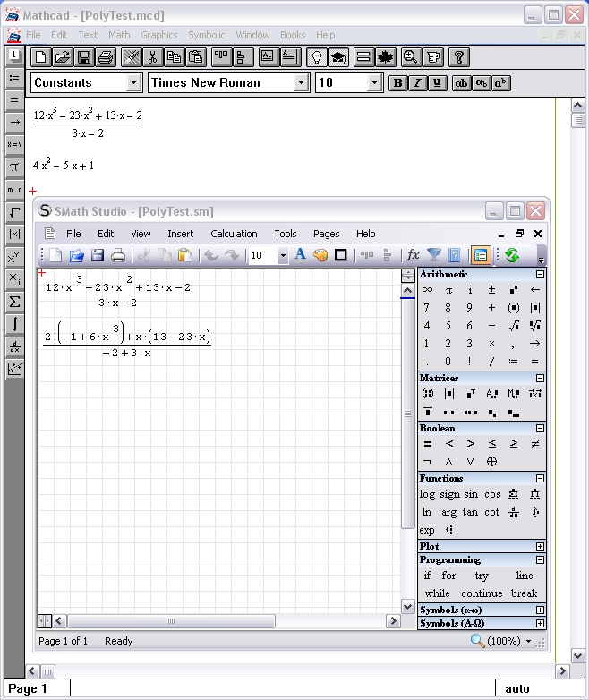Click the Mathcad help question mark icon

(457, 57)
